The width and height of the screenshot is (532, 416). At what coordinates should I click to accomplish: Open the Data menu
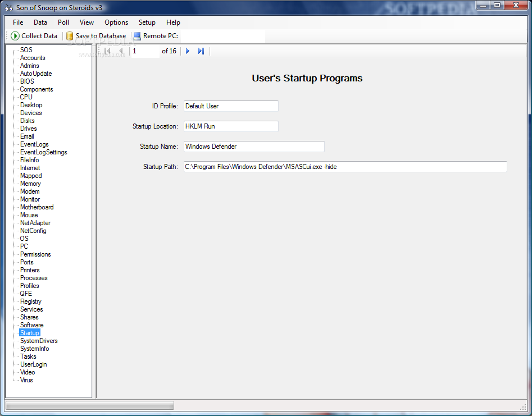tap(40, 22)
